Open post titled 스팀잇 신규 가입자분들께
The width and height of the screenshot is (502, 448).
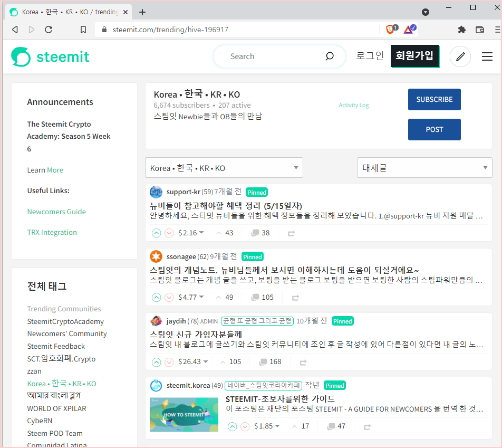click(x=196, y=335)
